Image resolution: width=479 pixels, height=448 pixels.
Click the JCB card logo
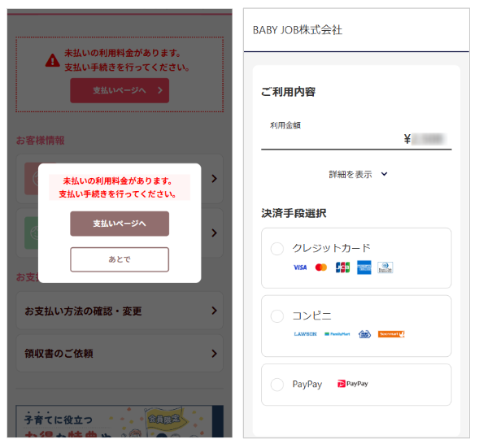(x=342, y=267)
